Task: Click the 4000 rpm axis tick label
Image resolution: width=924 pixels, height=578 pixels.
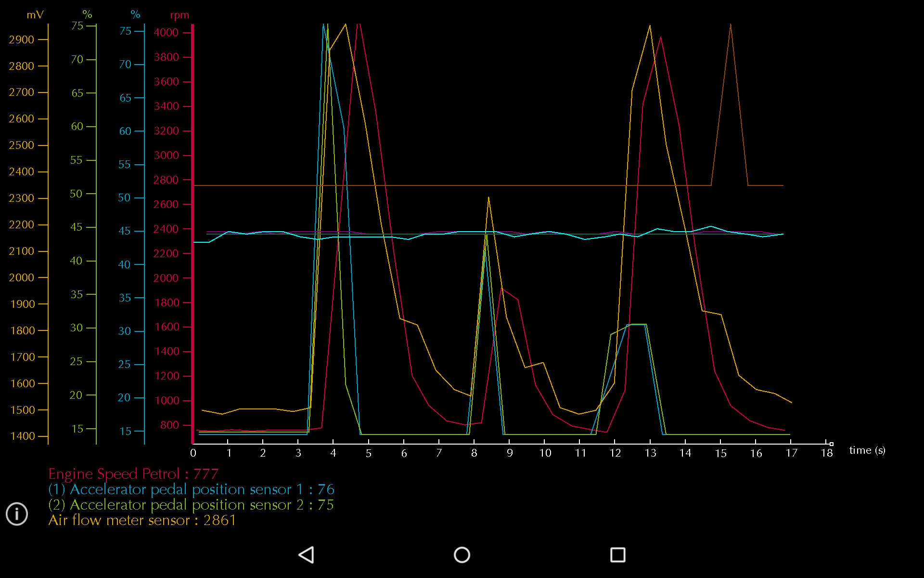Action: tap(166, 32)
